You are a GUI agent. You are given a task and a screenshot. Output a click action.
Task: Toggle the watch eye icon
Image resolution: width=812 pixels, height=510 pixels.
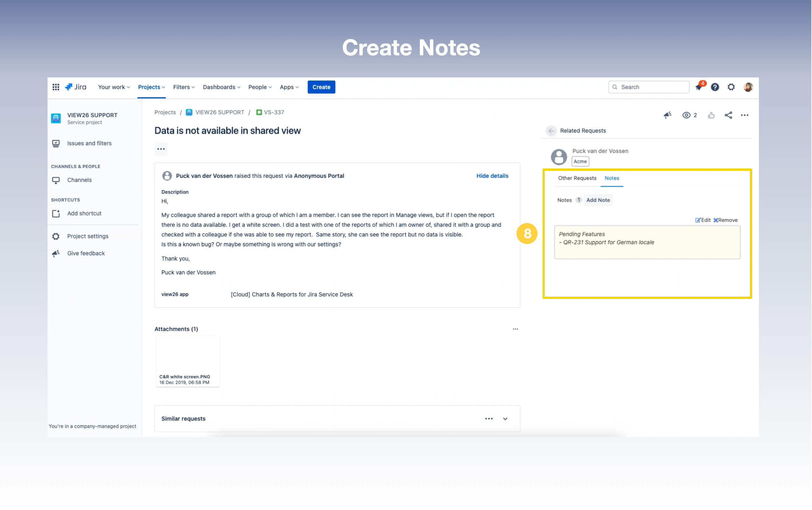coord(686,115)
